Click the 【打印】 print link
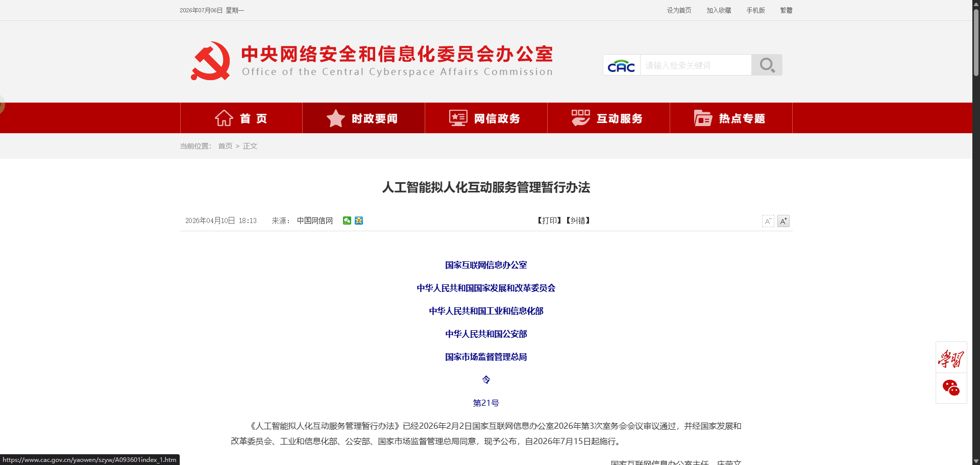This screenshot has width=980, height=465. [549, 221]
